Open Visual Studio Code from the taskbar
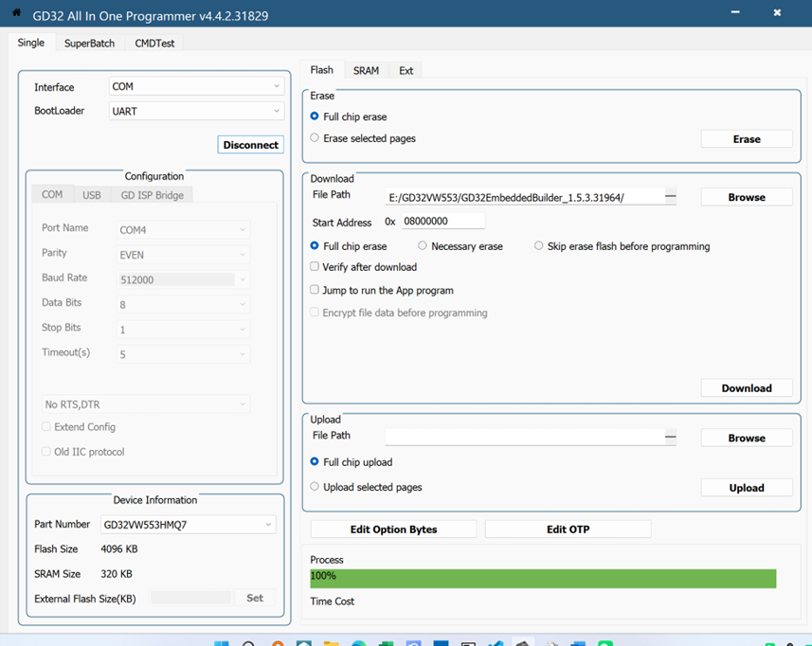 click(x=496, y=643)
